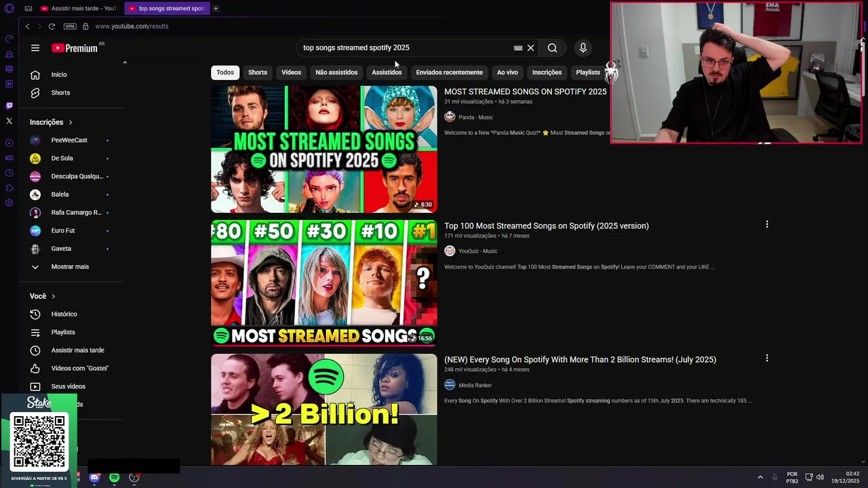Switch to the 'Assistir mais tarde' tab
The width and height of the screenshot is (868, 488).
pyautogui.click(x=79, y=9)
